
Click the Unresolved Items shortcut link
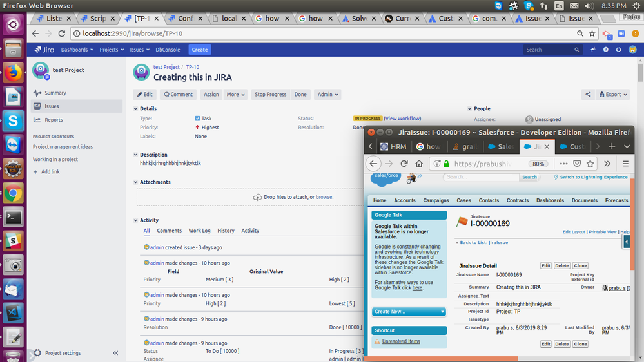(401, 341)
